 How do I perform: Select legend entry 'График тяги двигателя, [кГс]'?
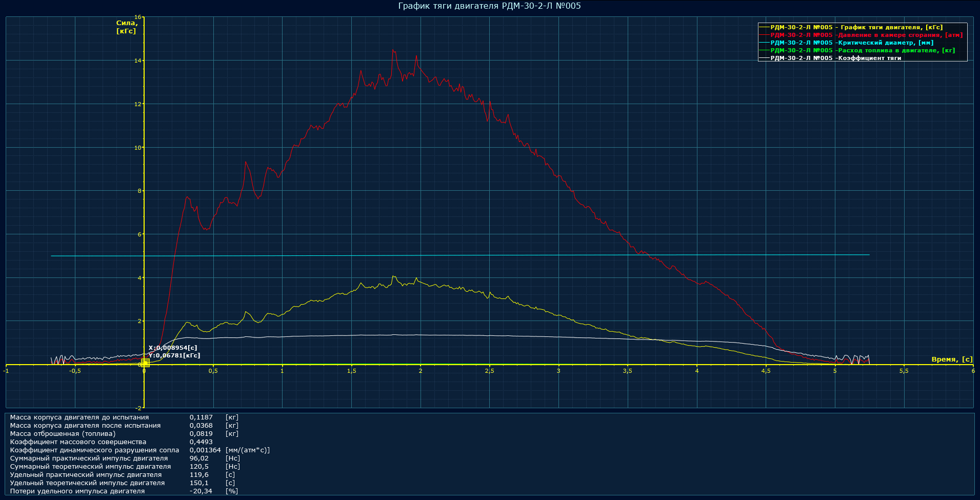point(851,27)
